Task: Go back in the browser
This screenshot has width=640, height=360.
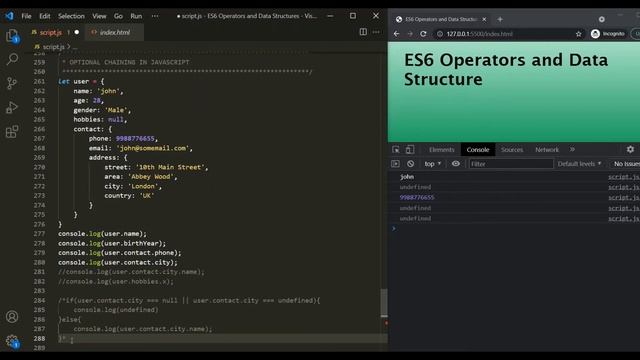Action: pyautogui.click(x=396, y=34)
